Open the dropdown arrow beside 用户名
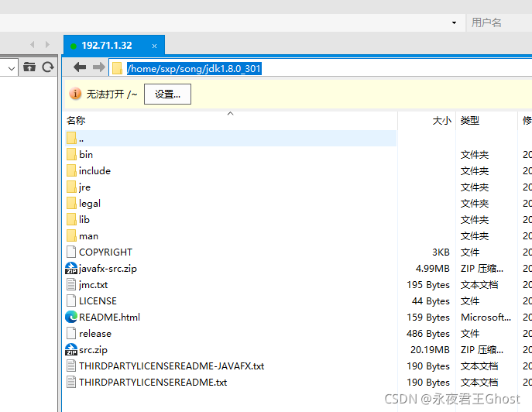 [454, 22]
